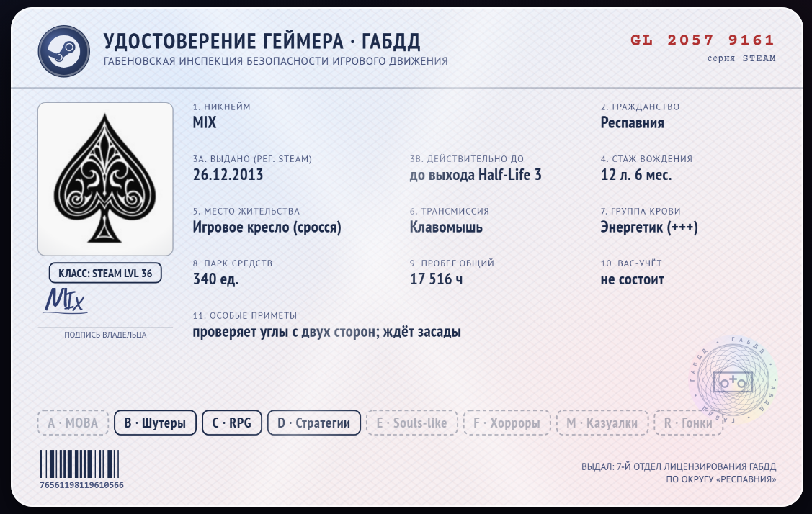
Task: Click transmission value "Клавомышь"
Action: [x=446, y=227]
